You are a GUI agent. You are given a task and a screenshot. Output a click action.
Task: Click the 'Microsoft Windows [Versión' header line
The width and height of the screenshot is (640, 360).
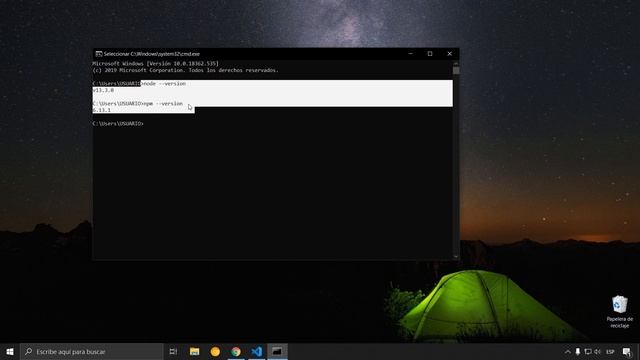[x=156, y=64]
